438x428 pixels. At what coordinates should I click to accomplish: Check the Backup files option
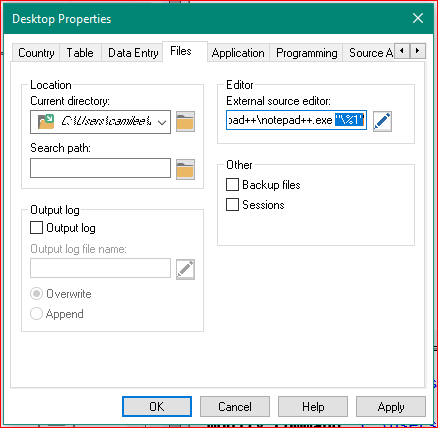(x=232, y=185)
